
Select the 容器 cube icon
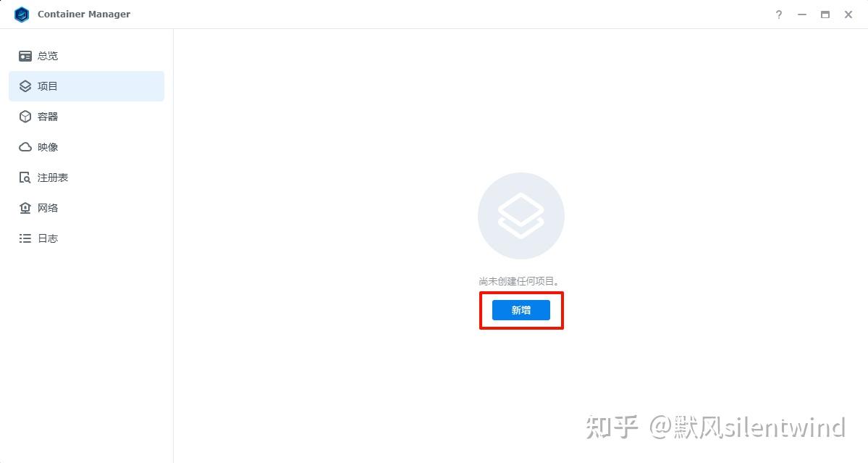tap(25, 117)
